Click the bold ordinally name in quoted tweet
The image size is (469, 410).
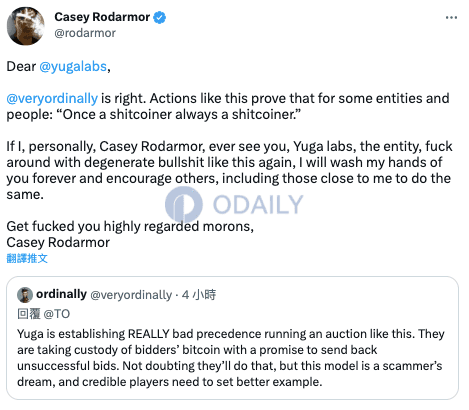point(61,294)
